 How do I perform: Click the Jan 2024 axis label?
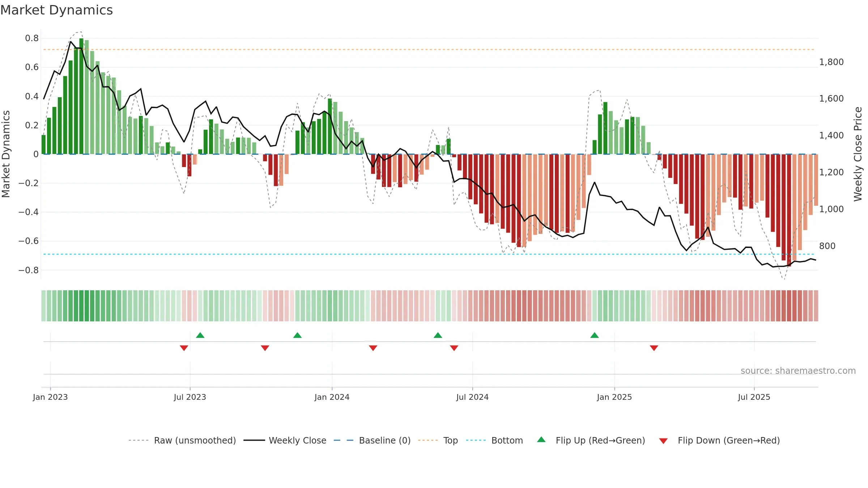tap(332, 397)
